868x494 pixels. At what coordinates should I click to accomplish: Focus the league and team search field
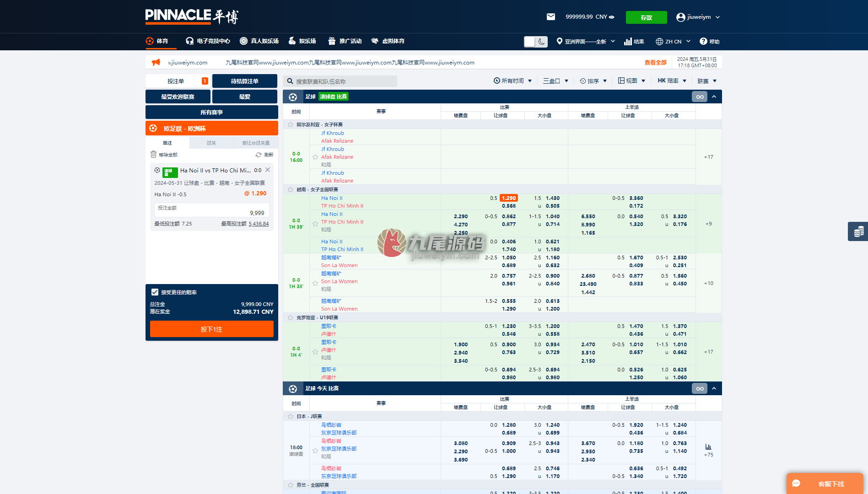coord(340,81)
